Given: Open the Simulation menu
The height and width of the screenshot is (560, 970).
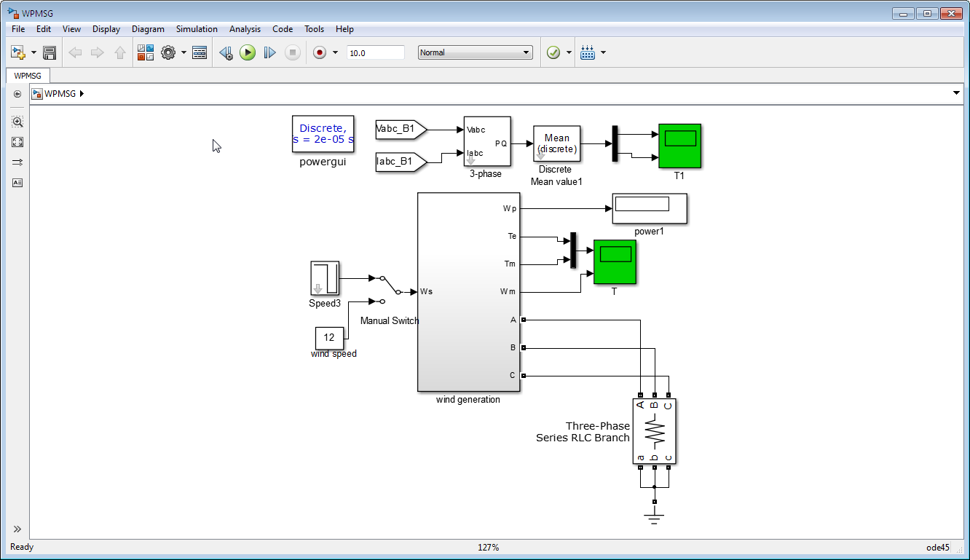Looking at the screenshot, I should click(197, 29).
